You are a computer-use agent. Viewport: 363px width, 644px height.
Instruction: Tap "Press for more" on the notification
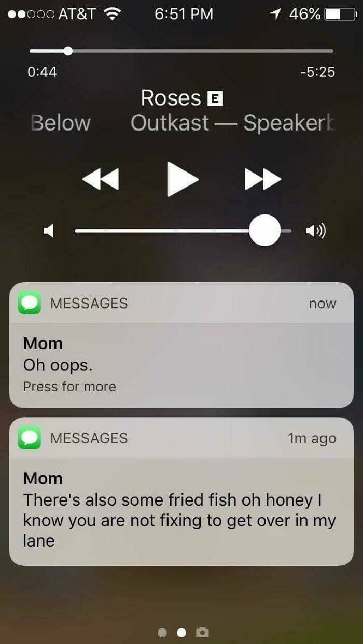click(69, 387)
